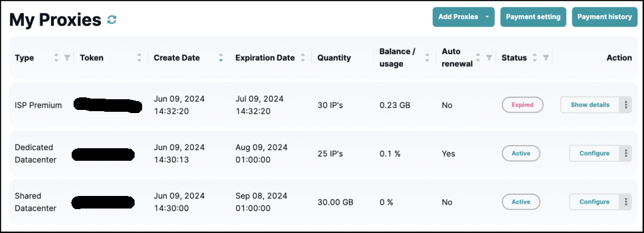Sort by Create Date arrows
Viewport: 644px width, 233px height.
[x=221, y=58]
